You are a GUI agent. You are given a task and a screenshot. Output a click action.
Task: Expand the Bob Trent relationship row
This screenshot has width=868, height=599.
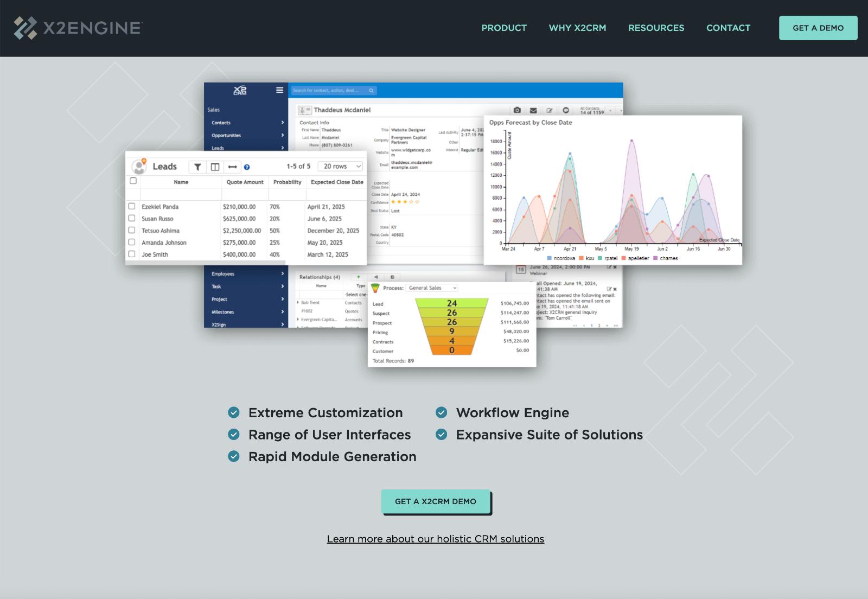(298, 303)
